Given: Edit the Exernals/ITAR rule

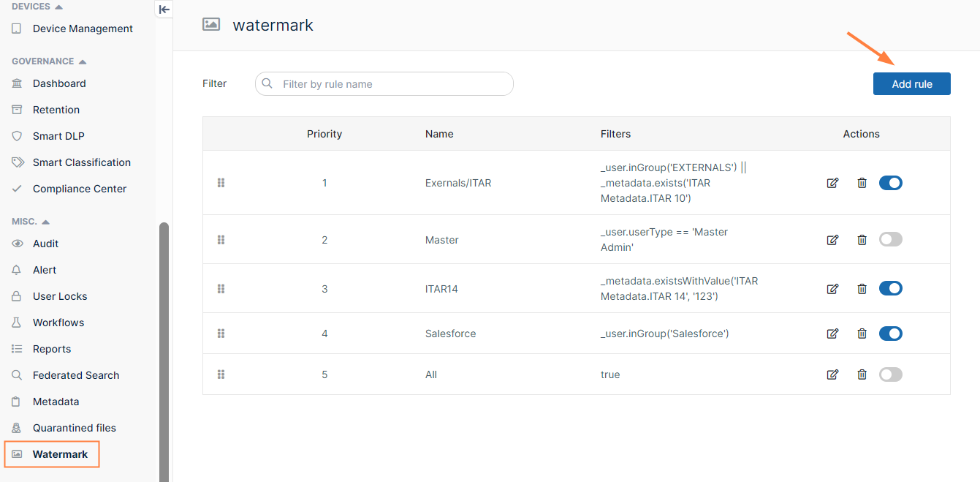Looking at the screenshot, I should (x=832, y=183).
